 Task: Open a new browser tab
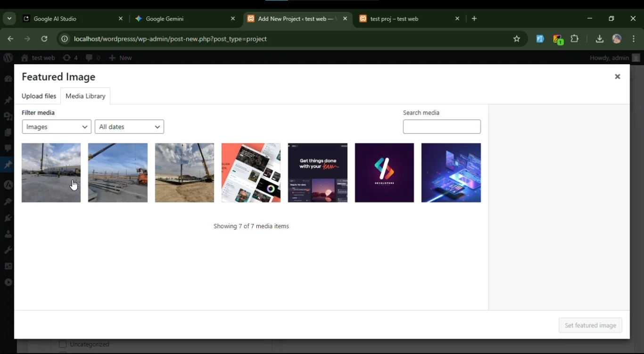474,19
